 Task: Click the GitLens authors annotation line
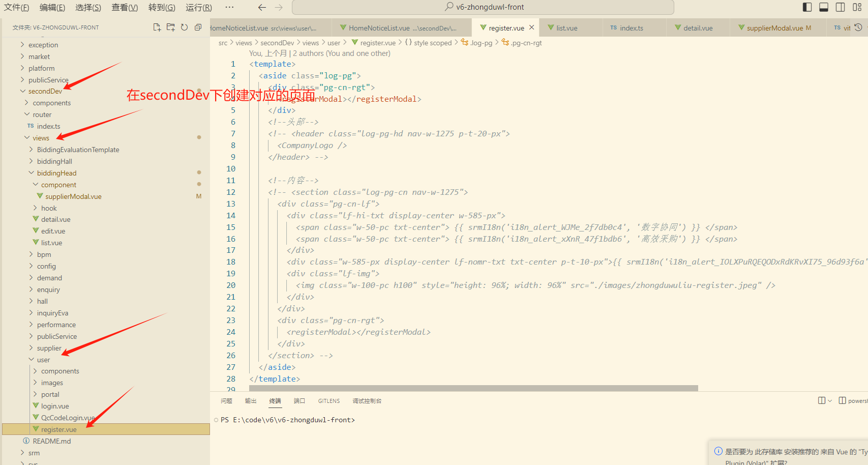pos(320,53)
